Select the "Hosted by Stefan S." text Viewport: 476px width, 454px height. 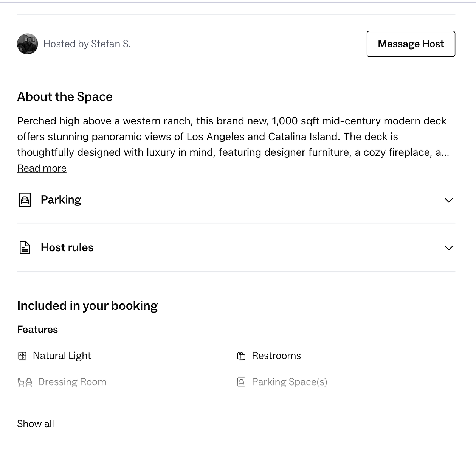pyautogui.click(x=87, y=44)
